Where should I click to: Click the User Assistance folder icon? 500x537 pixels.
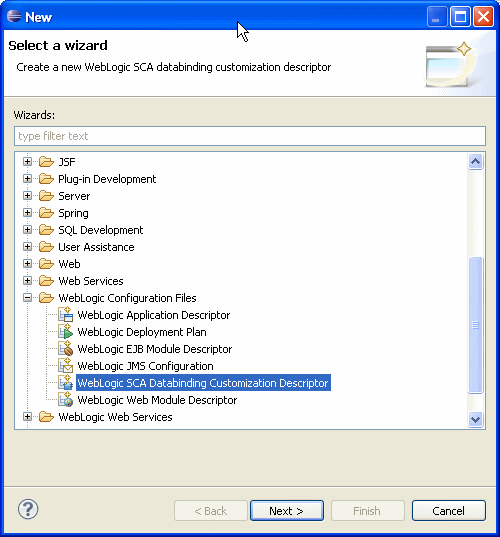(x=46, y=247)
